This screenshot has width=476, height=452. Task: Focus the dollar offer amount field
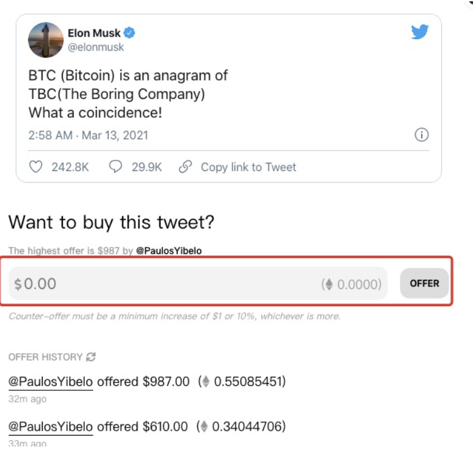[x=165, y=284]
